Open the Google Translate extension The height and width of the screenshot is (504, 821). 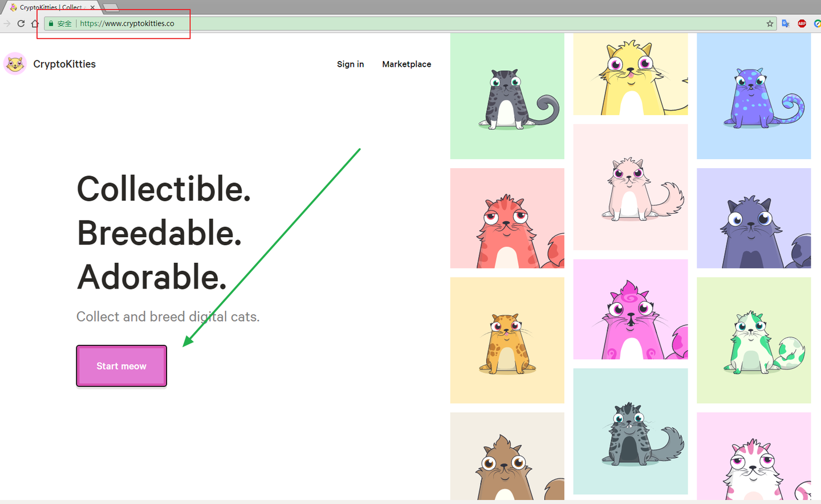786,23
